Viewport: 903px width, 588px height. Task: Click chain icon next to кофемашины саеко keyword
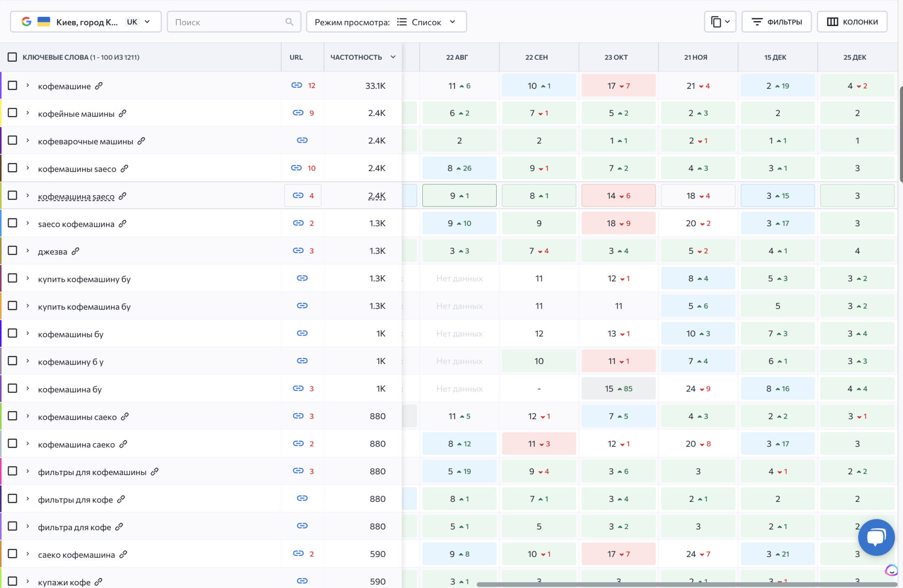coord(125,416)
